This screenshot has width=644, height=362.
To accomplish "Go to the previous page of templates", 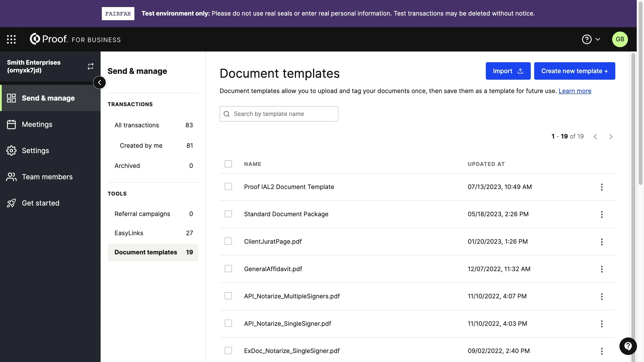I will pos(595,137).
